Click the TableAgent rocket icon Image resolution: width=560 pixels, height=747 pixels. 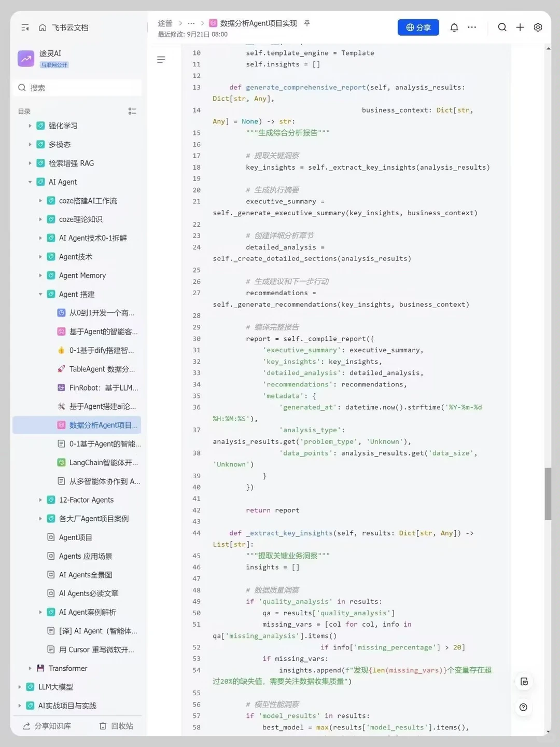point(61,369)
